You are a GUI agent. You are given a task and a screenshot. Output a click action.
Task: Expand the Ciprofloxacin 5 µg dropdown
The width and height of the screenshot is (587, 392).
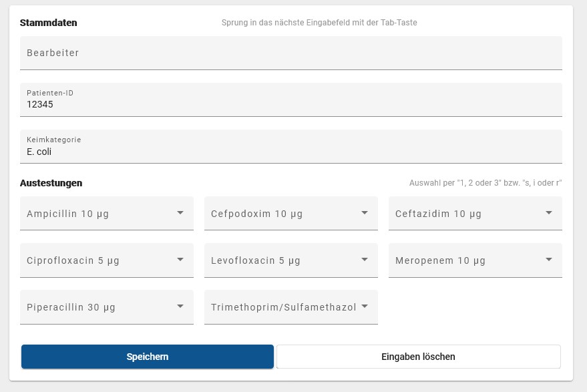click(107, 260)
